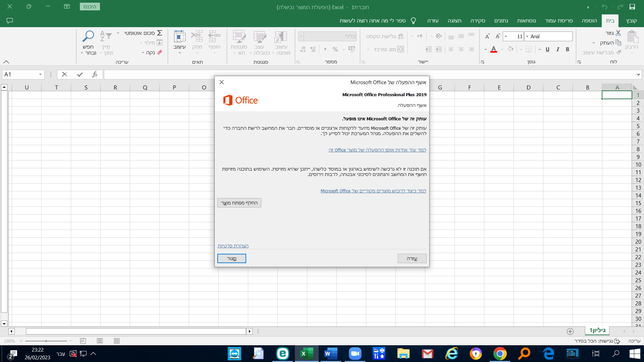The width and height of the screenshot is (644, 362).
Task: Click the cell borders icon
Action: coord(529,49)
